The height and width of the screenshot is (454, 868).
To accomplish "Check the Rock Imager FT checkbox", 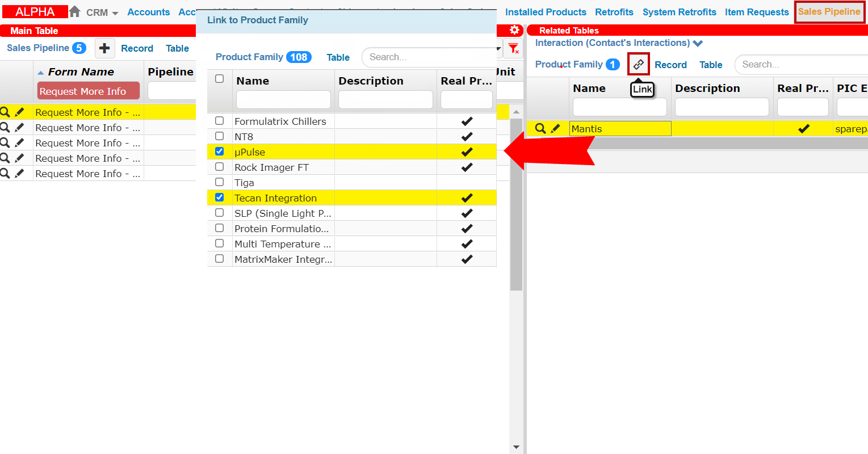I will (220, 167).
